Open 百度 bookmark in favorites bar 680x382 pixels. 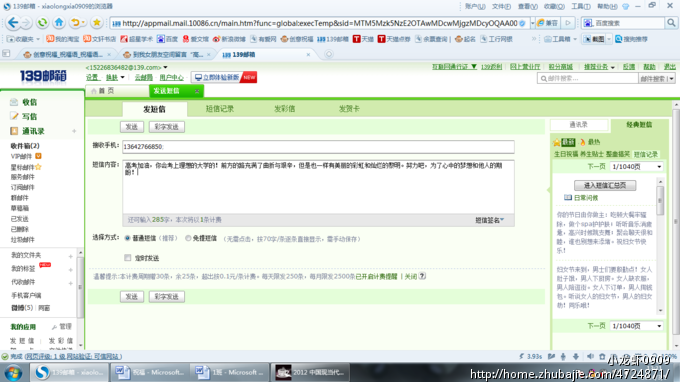(167, 39)
